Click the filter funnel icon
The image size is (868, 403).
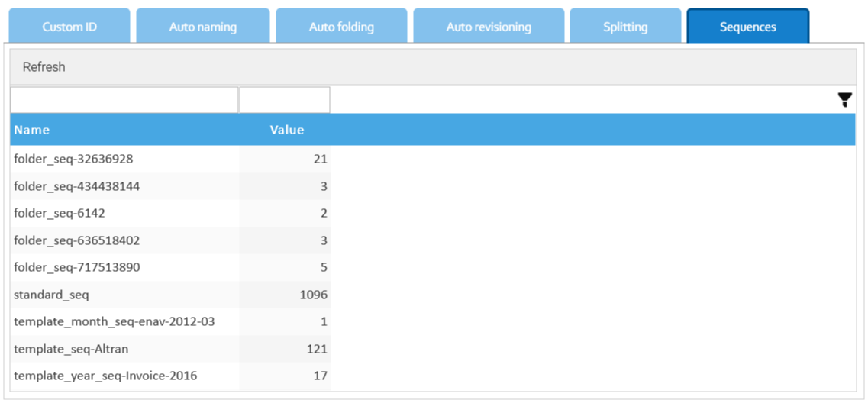click(x=845, y=100)
